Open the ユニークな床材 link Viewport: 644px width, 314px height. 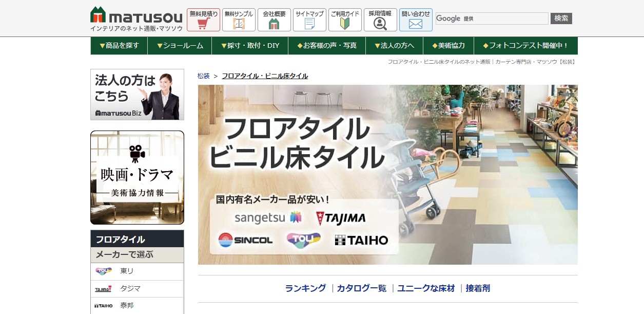[x=426, y=288]
